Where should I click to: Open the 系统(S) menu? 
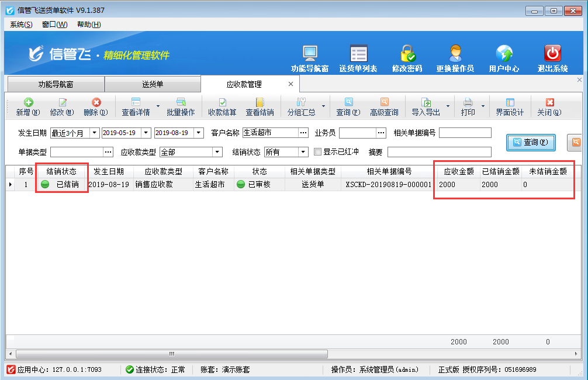[x=21, y=24]
